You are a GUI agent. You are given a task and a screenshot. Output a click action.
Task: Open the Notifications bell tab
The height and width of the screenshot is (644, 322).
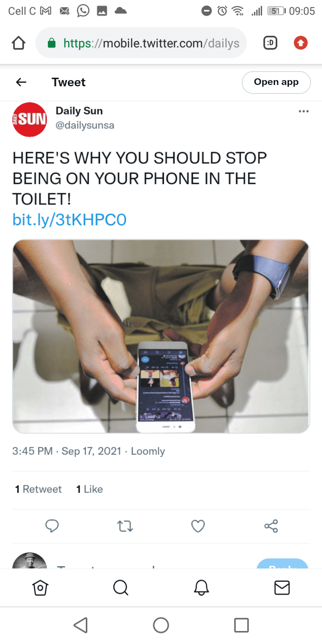point(201,588)
